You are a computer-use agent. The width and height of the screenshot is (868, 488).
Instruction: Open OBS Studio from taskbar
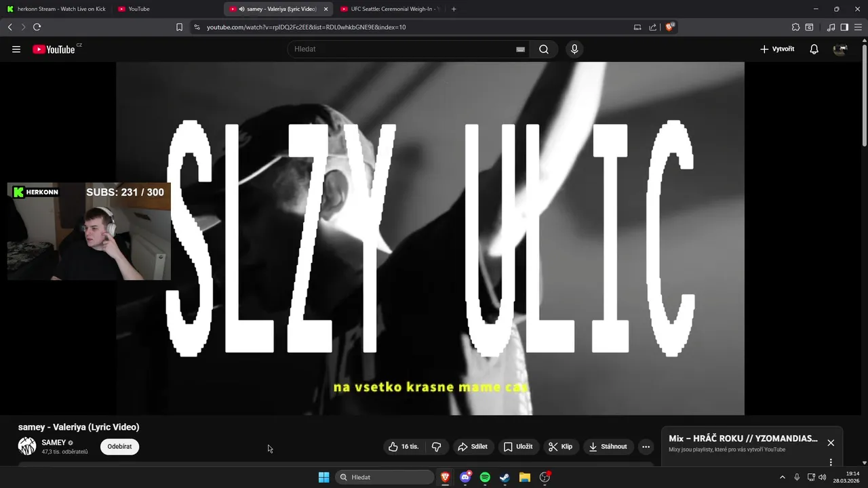coord(545,477)
